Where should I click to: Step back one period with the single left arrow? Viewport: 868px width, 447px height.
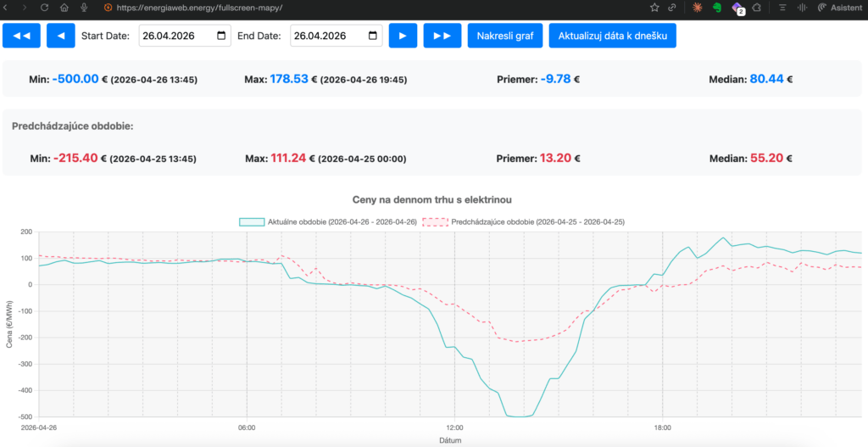[60, 36]
